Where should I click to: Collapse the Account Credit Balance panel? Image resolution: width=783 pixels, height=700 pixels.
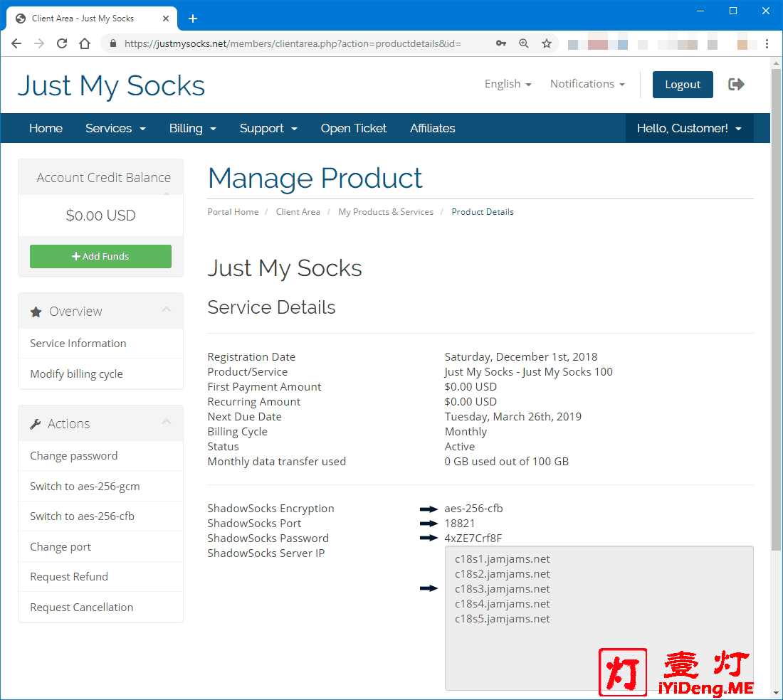pyautogui.click(x=167, y=193)
